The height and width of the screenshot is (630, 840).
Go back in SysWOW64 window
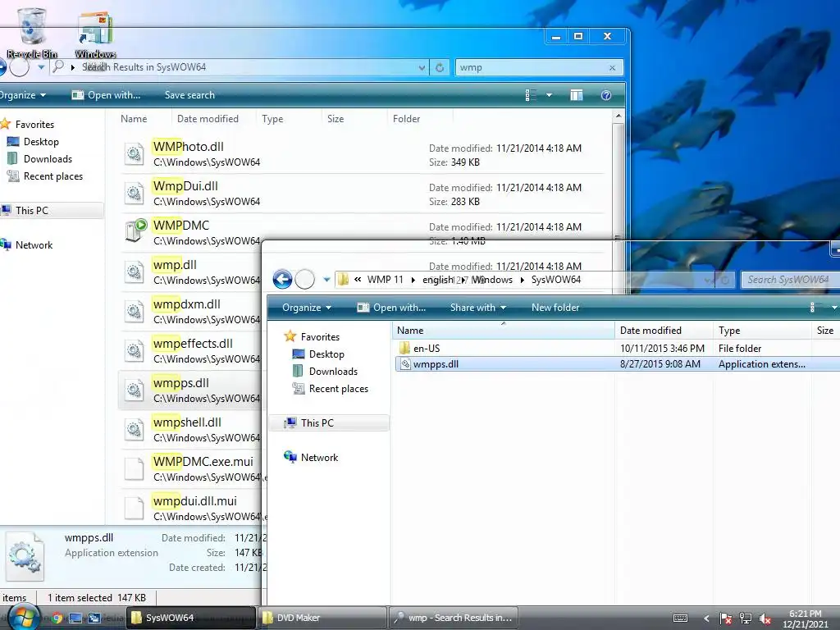(x=282, y=279)
